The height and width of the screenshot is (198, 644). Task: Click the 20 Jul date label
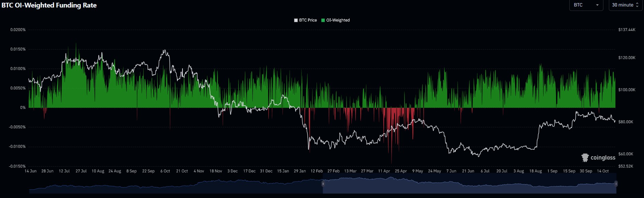[502, 171]
